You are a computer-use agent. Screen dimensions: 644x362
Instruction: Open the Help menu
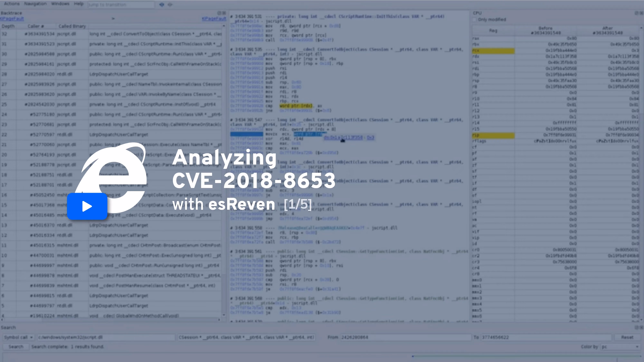[79, 4]
